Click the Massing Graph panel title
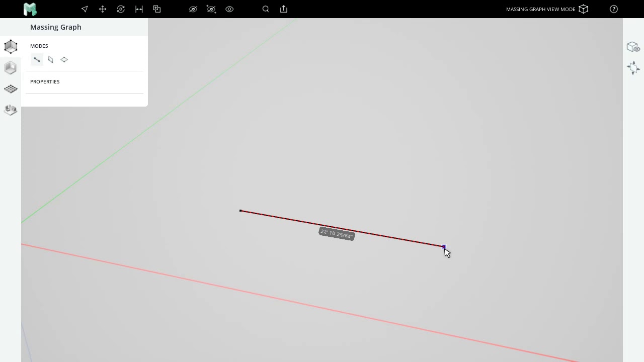The height and width of the screenshot is (362, 644). click(x=55, y=27)
